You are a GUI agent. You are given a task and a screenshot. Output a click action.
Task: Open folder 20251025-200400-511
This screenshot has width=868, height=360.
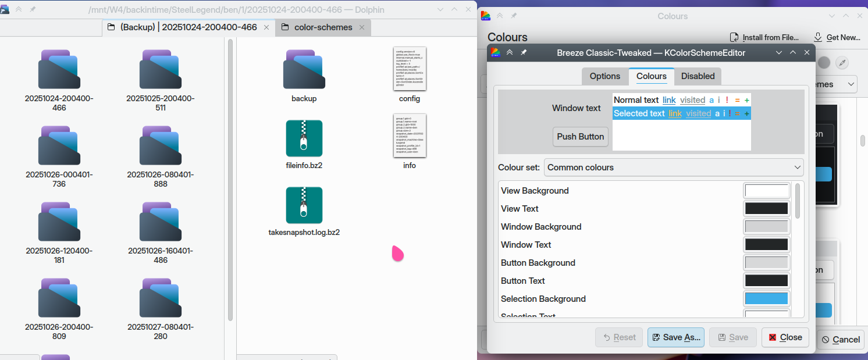tap(161, 69)
